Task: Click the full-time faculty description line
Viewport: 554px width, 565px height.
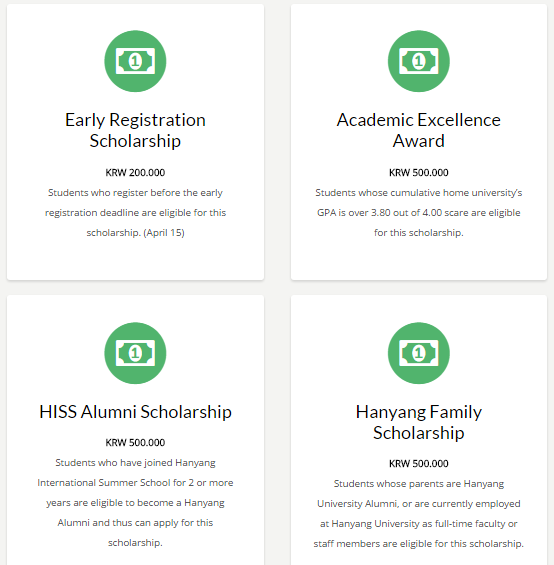Action: 418,524
